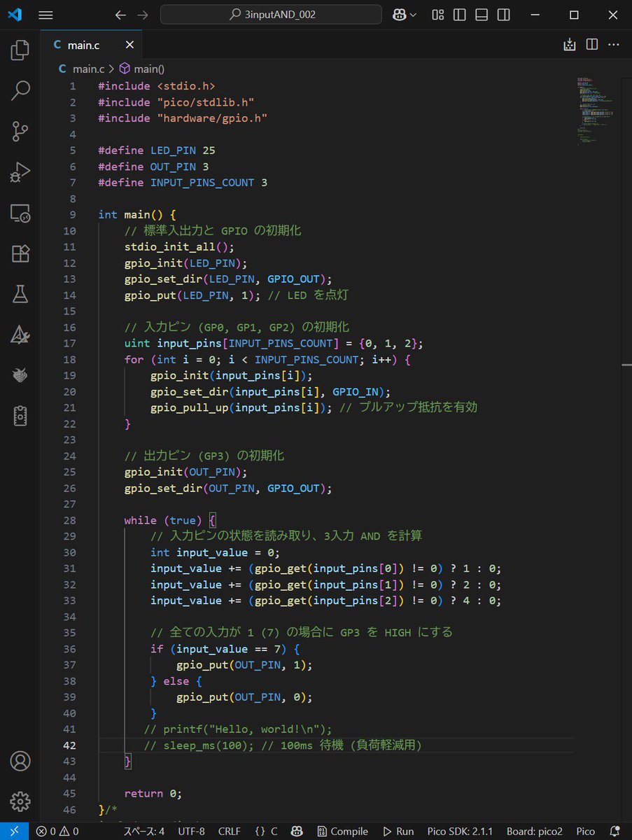Click line number 28
The height and width of the screenshot is (840, 632).
[69, 520]
